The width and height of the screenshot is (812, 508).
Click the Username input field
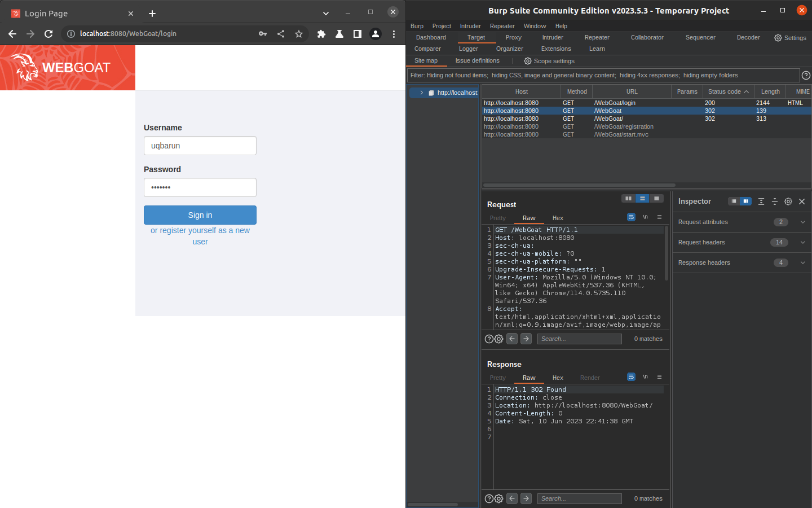[x=200, y=146]
